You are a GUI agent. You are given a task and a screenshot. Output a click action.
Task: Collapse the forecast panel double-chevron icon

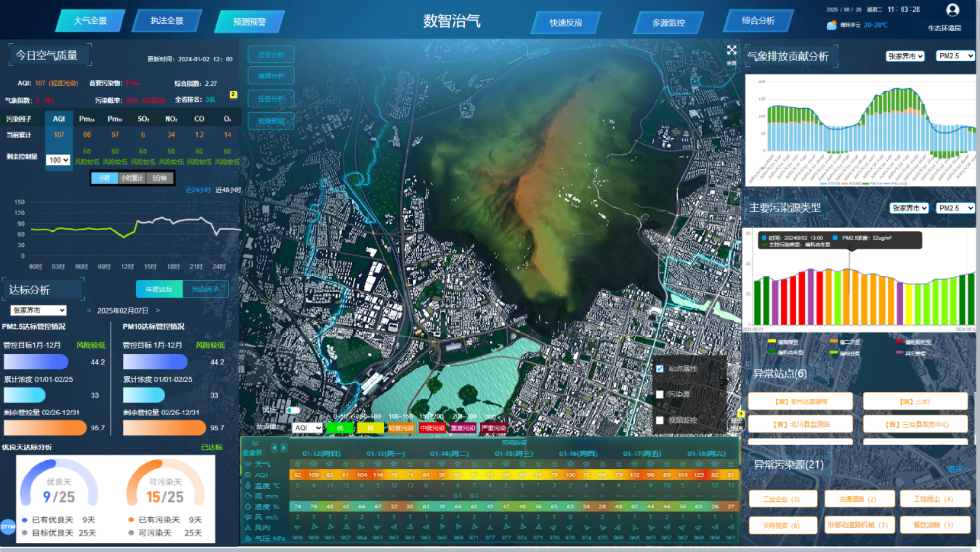tap(255, 443)
